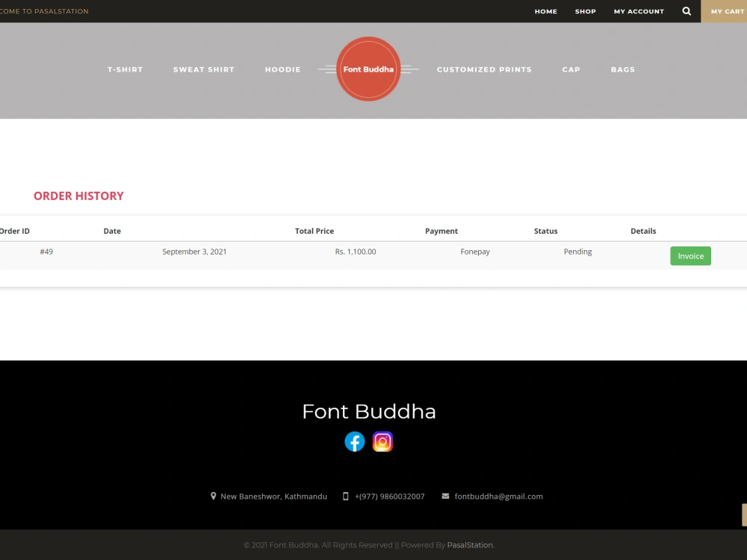Screen dimensions: 747x560
Task: View Invoice for order #49
Action: (x=690, y=255)
